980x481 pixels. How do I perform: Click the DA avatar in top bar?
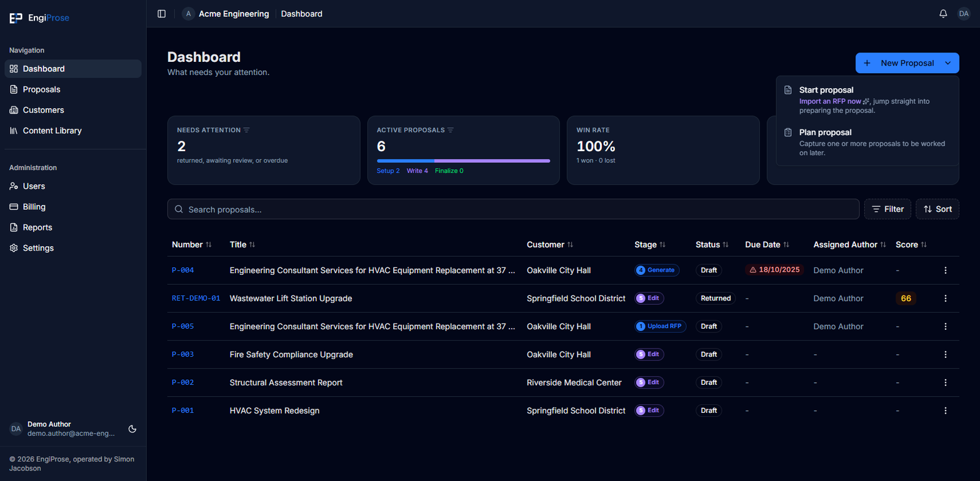(964, 14)
